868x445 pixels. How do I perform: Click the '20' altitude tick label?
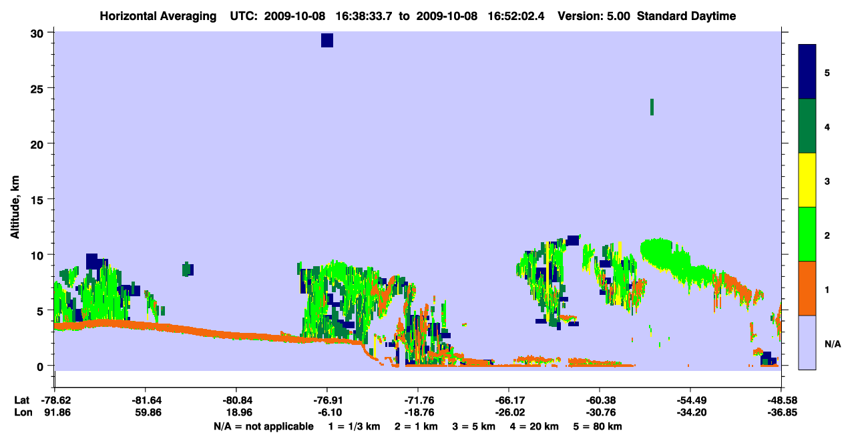[x=39, y=144]
